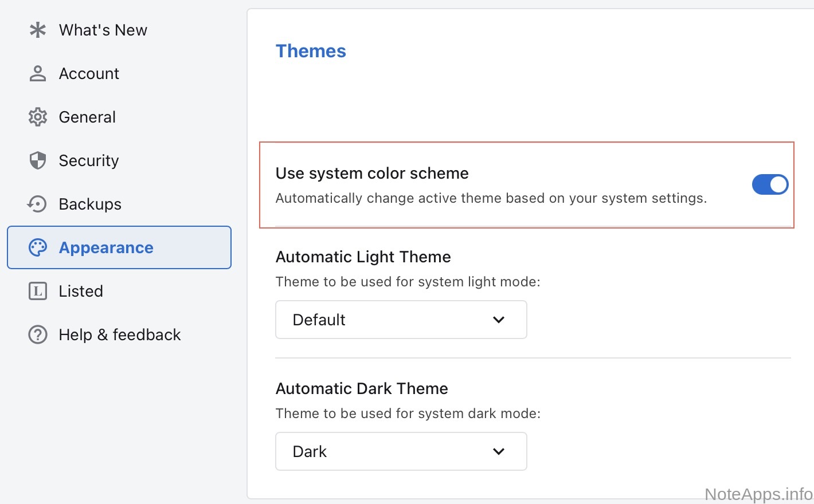Click the Account person icon
The width and height of the screenshot is (814, 504).
[x=38, y=73]
